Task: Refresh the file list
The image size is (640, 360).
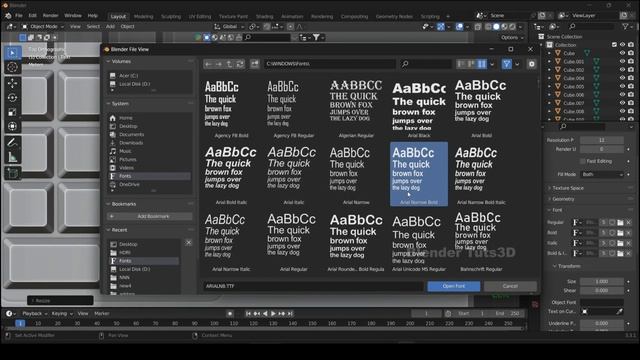Action: coord(240,64)
